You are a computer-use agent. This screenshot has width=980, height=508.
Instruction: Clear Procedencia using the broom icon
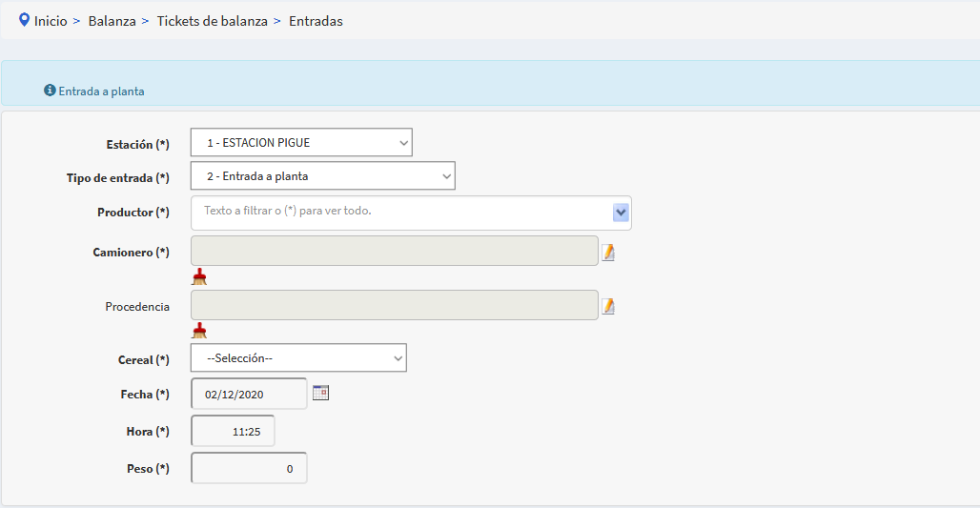pos(199,331)
